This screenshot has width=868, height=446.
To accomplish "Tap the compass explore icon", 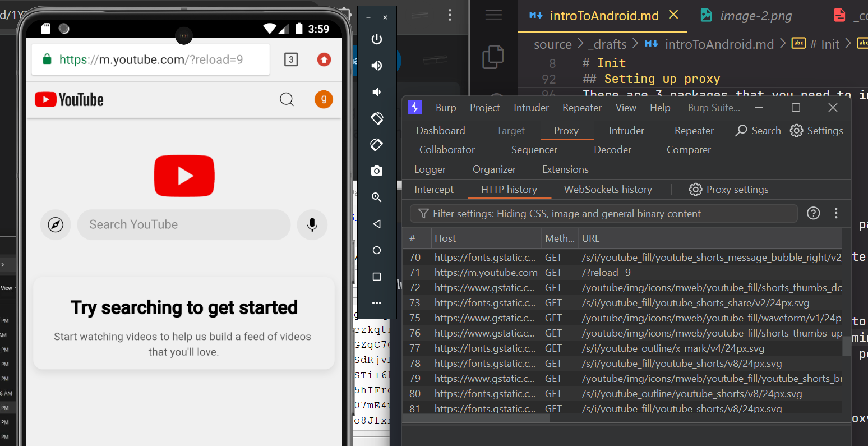I will pyautogui.click(x=56, y=225).
